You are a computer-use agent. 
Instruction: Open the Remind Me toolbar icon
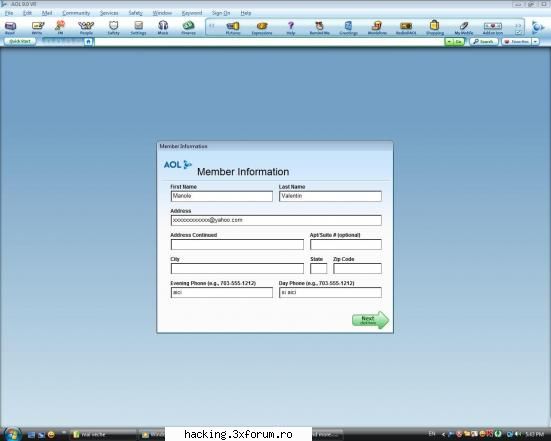click(x=319, y=28)
